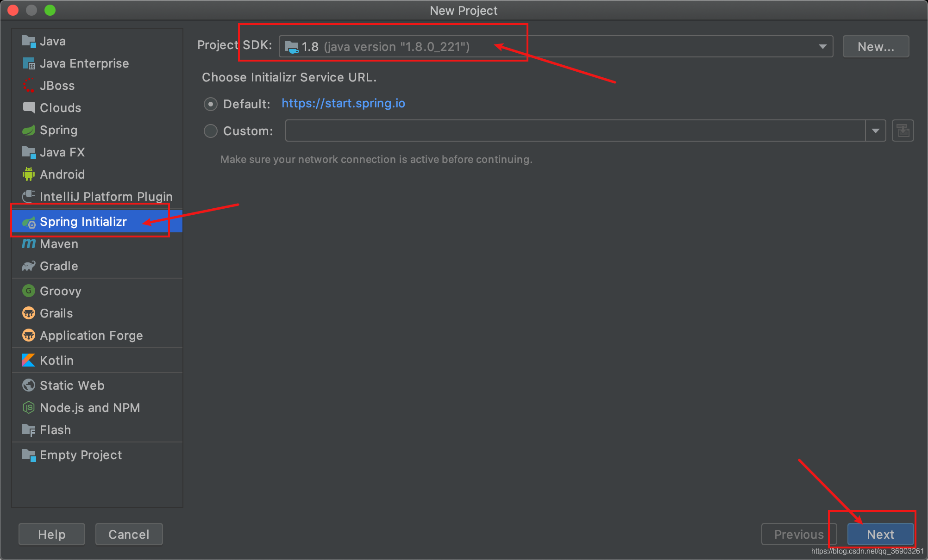The height and width of the screenshot is (560, 928).
Task: Select the Default service URL radio button
Action: coord(211,104)
